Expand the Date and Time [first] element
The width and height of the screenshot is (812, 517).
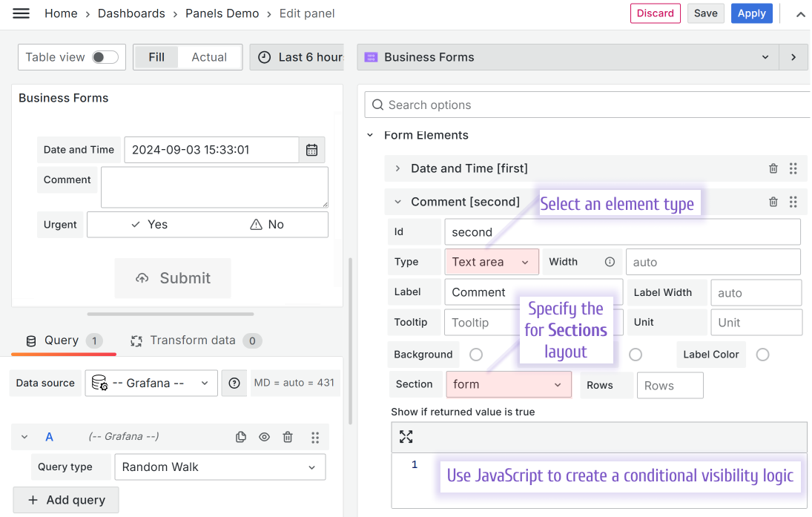(397, 168)
